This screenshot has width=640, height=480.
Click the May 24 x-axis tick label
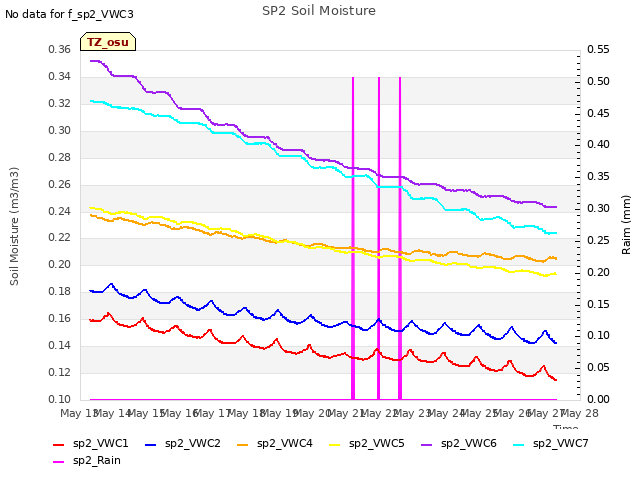447,413
